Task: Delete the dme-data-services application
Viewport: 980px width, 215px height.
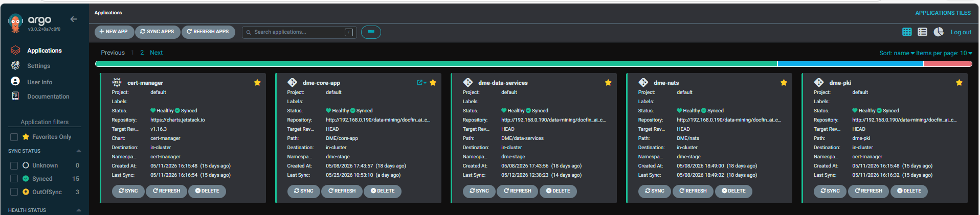Action: [x=558, y=191]
